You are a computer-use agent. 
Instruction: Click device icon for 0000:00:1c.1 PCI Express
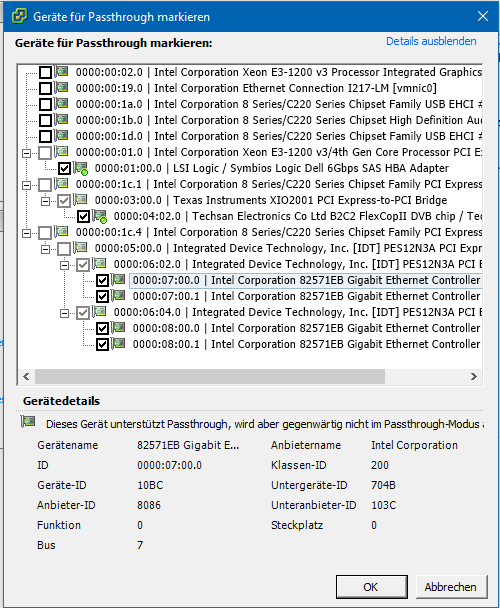(x=61, y=183)
